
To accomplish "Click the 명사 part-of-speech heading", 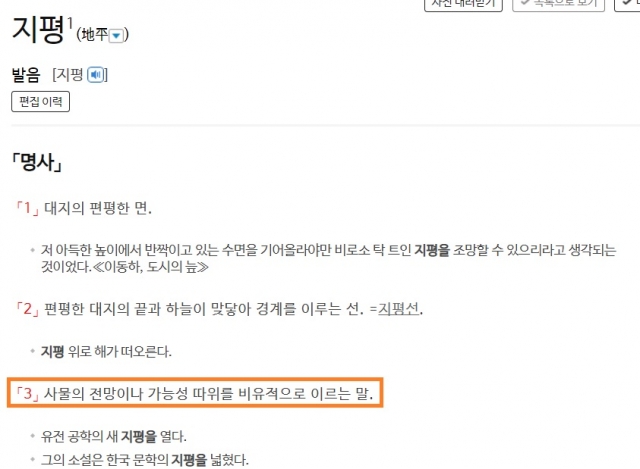I will click(37, 163).
